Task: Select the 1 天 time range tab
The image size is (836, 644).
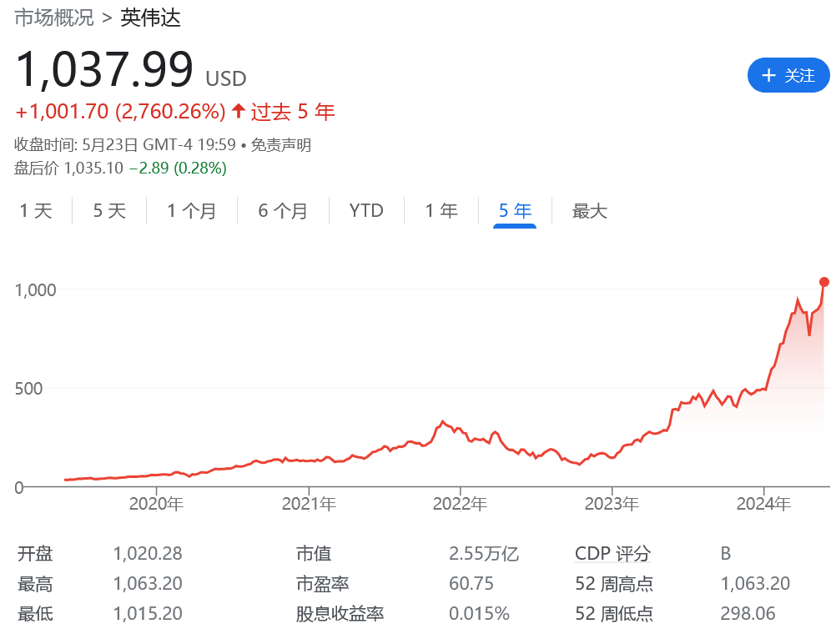Action: pyautogui.click(x=36, y=211)
